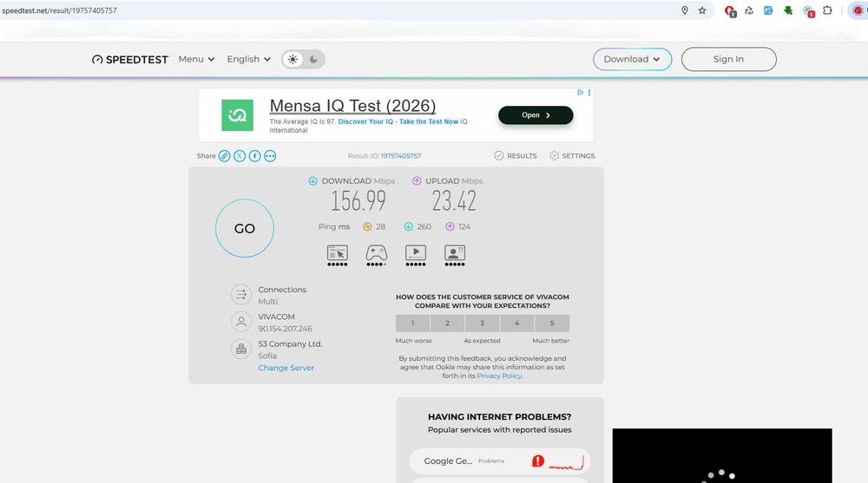Click the download arrow icon next to DOWNLOAD
Viewport: 868px width, 483px height.
(312, 181)
